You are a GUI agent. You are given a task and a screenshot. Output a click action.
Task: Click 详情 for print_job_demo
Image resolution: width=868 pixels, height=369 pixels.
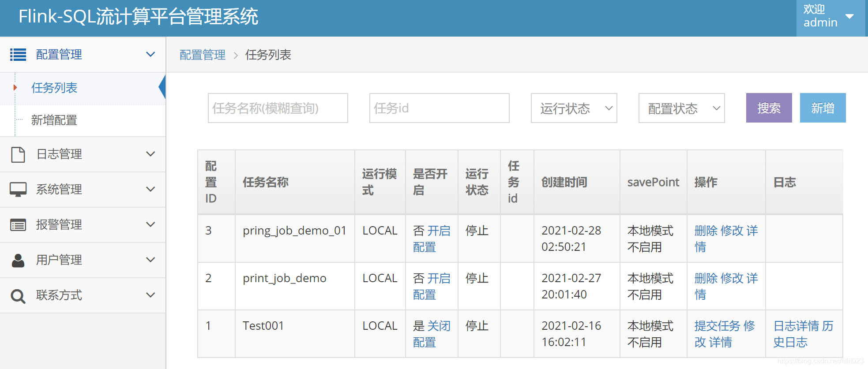coord(726,287)
